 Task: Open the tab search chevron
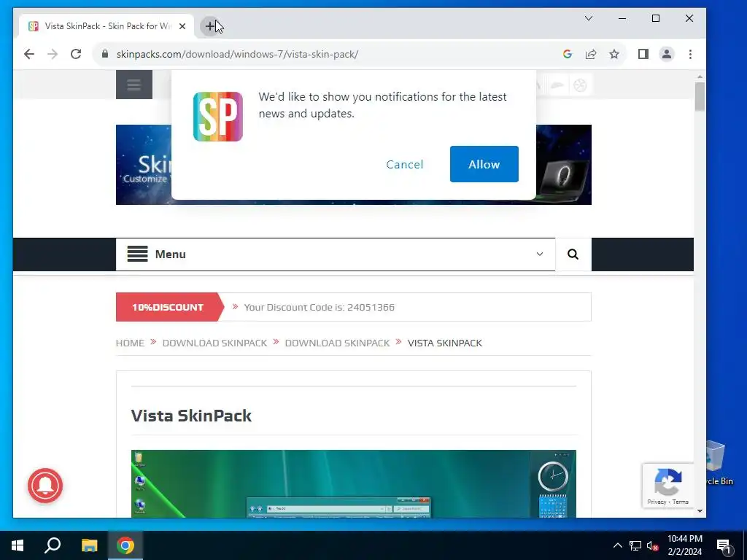click(589, 18)
